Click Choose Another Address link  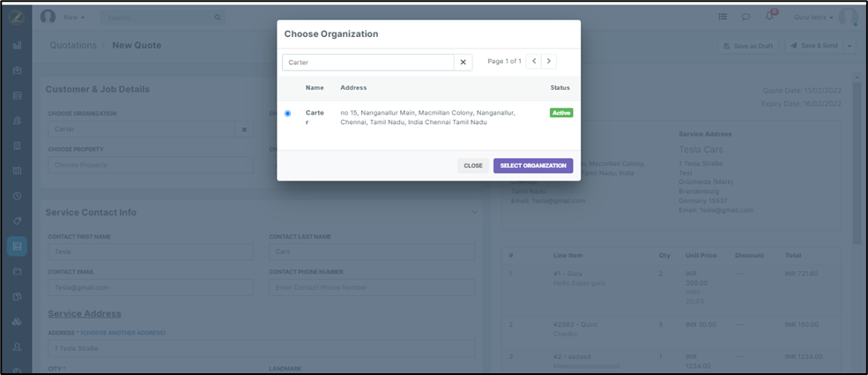pyautogui.click(x=122, y=333)
